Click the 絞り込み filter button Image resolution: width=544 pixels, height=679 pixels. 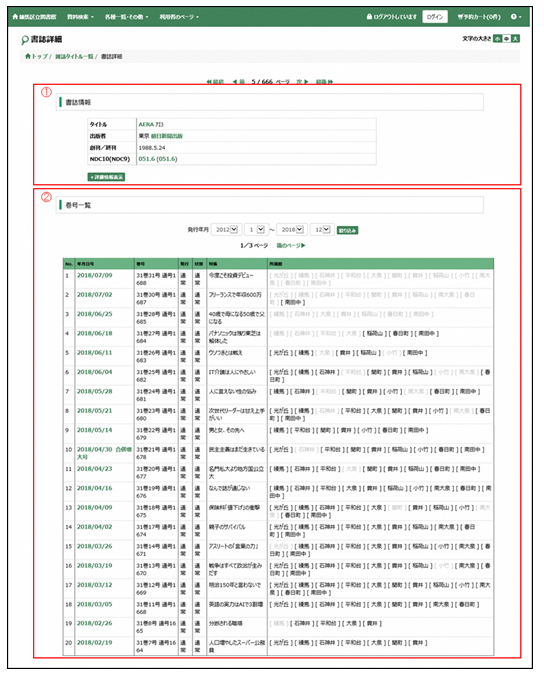pos(347,230)
